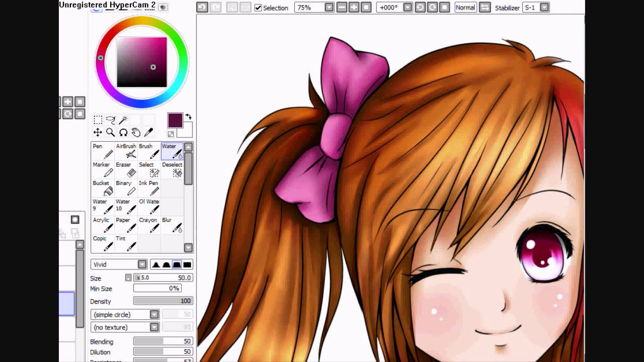Choose the Select pen tool
The width and height of the screenshot is (644, 362).
tap(149, 170)
